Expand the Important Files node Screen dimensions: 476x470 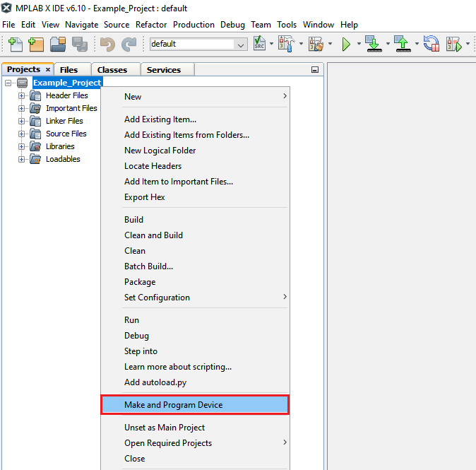coord(22,108)
